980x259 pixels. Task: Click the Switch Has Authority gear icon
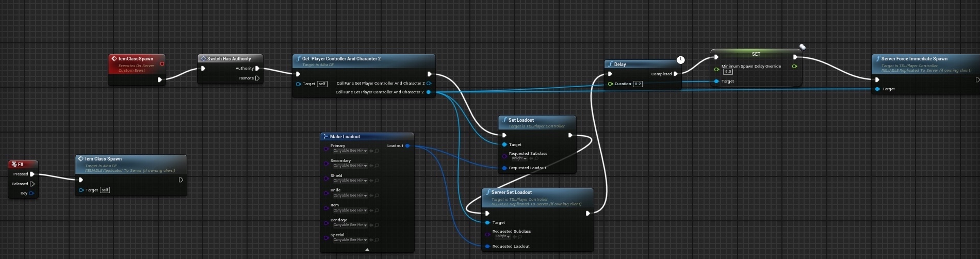203,59
